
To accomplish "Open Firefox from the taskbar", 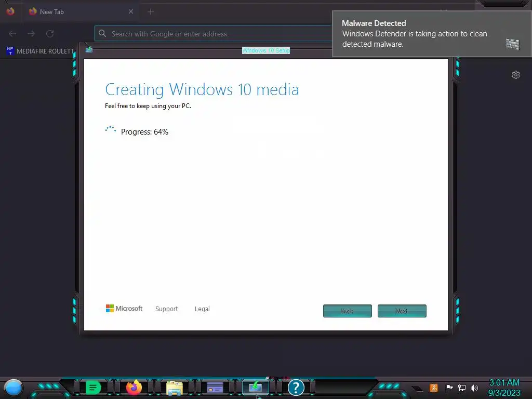I will 134,388.
